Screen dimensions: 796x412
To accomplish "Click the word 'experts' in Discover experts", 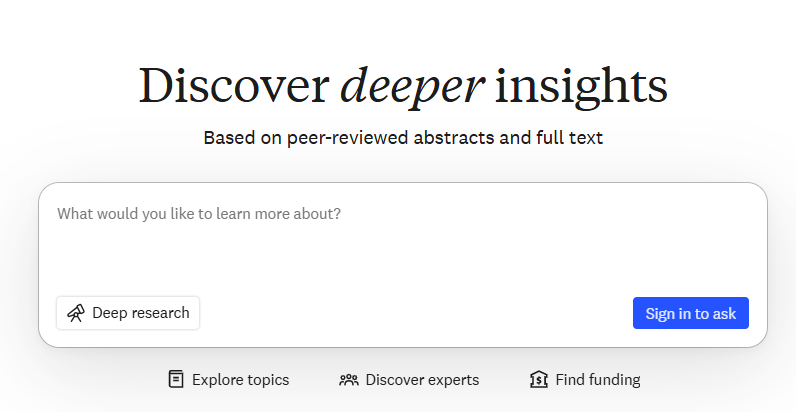I will 450,380.
